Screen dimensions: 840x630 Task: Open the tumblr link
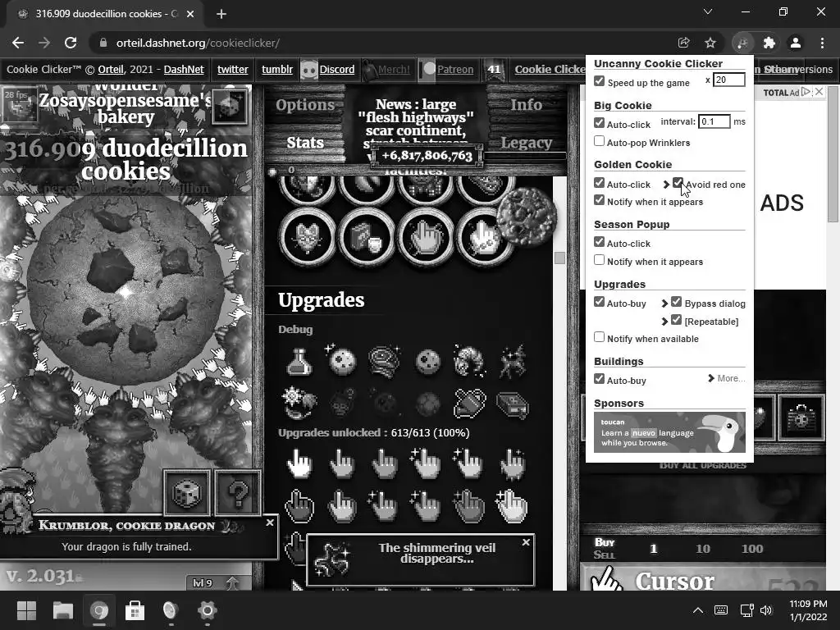[277, 70]
